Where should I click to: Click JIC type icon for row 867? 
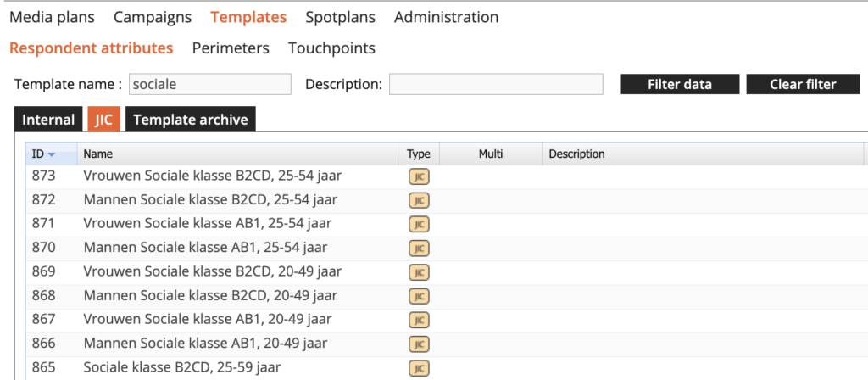[419, 320]
